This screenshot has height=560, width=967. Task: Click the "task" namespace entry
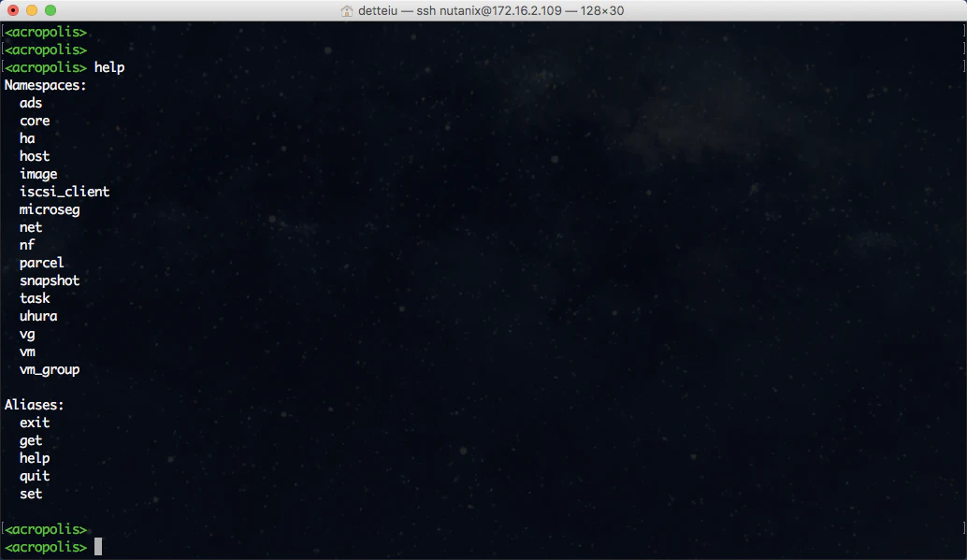[35, 298]
